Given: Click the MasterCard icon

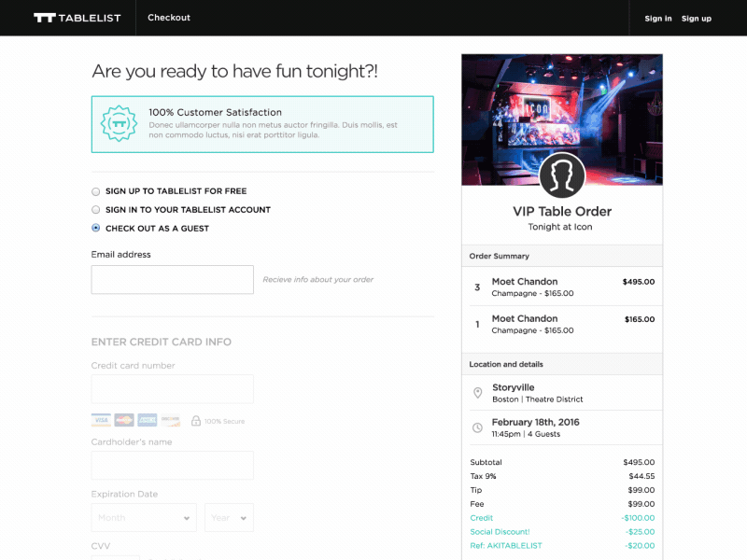Looking at the screenshot, I should point(124,420).
